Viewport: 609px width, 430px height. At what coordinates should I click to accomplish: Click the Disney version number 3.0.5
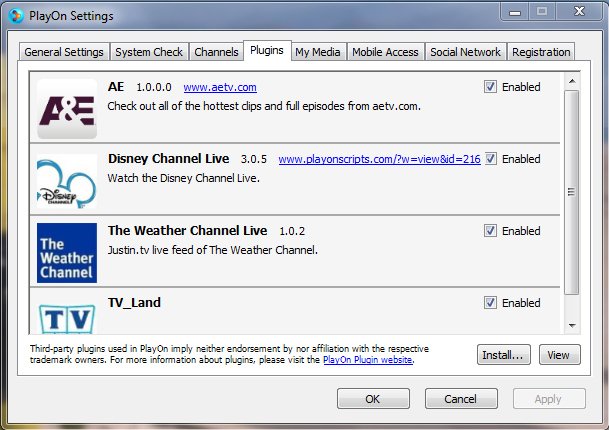pos(254,159)
